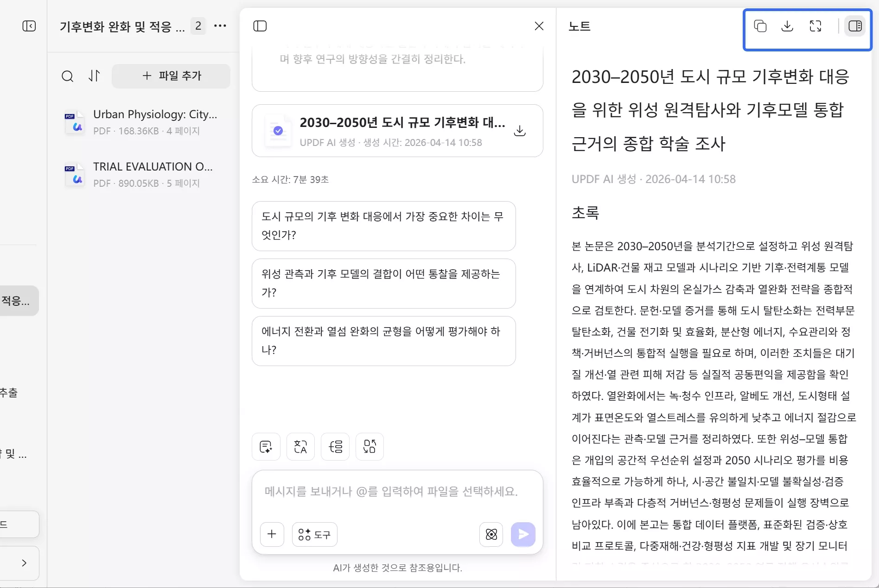Click the 파일 추가 add file button
This screenshot has width=879, height=588.
[x=171, y=76]
